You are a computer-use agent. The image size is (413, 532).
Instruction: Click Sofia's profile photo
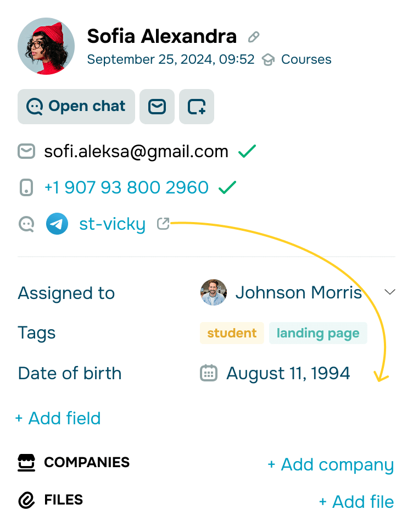[46, 46]
